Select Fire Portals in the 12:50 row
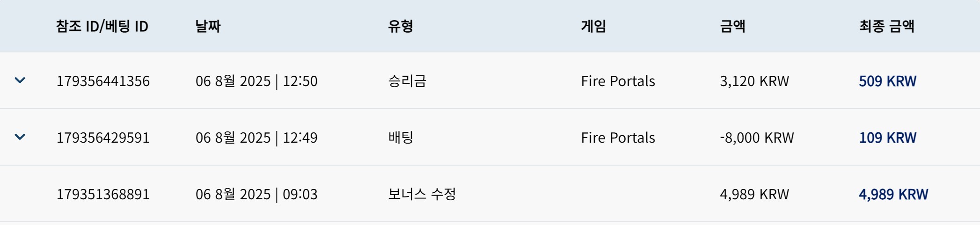Image resolution: width=980 pixels, height=225 pixels. click(618, 81)
